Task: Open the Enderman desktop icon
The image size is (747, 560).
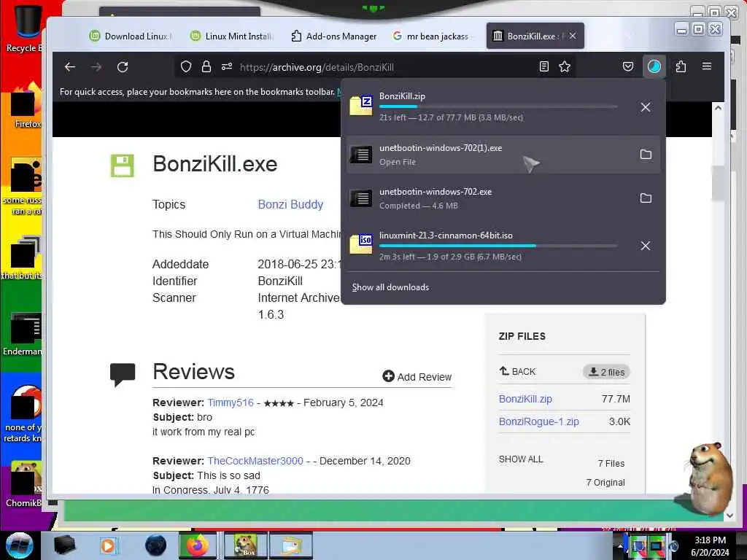Action: (23, 333)
